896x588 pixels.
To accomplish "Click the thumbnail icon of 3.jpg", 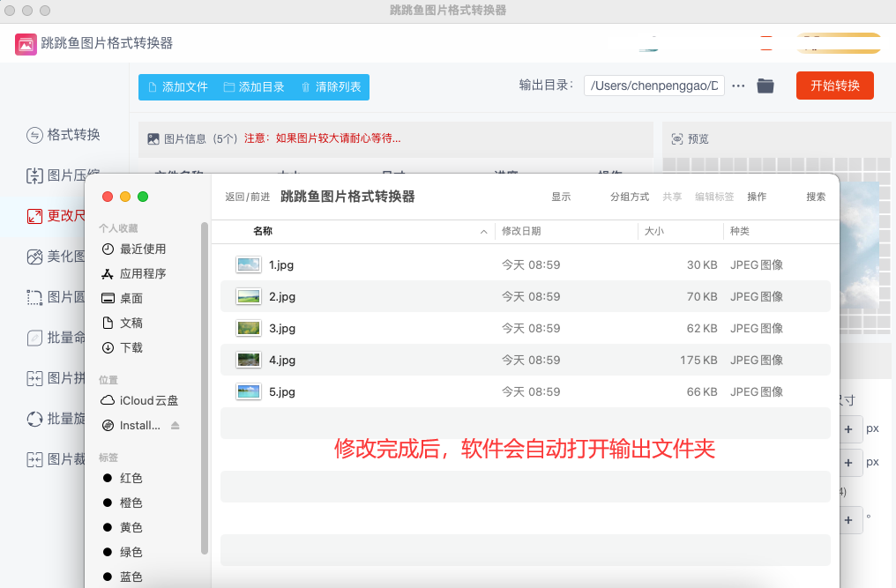I will click(249, 328).
